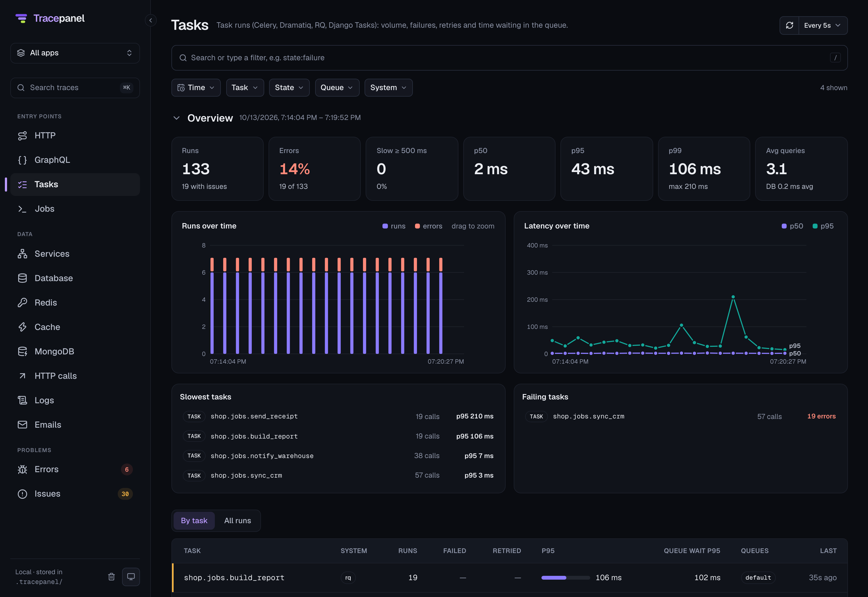The width and height of the screenshot is (868, 597).
Task: Toggle the errors series in chart legend
Action: point(428,226)
